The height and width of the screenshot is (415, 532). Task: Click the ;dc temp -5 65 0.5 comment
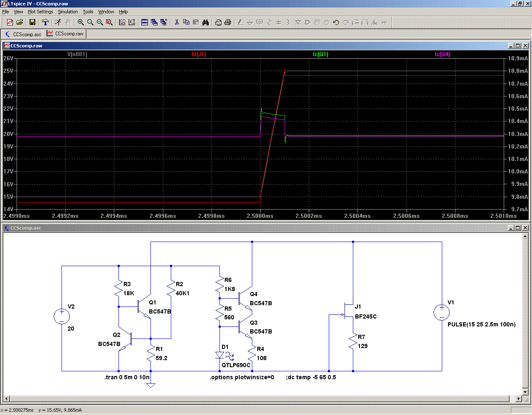[311, 377]
